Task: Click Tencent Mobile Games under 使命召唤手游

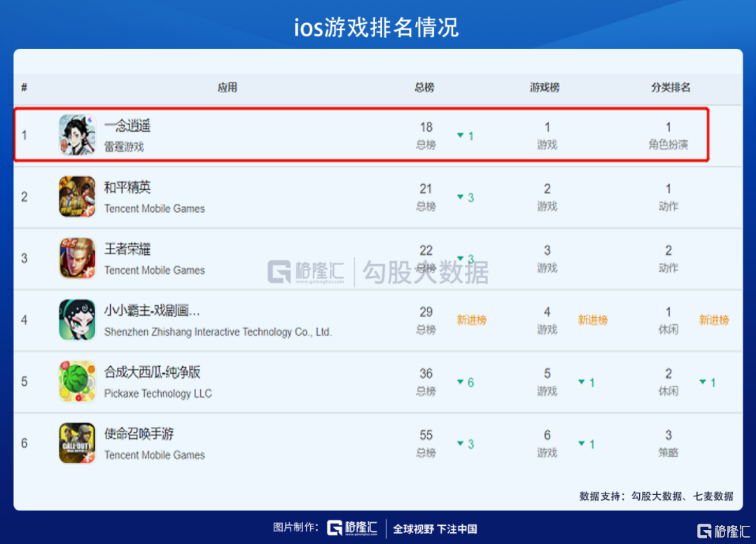Action: (x=154, y=455)
